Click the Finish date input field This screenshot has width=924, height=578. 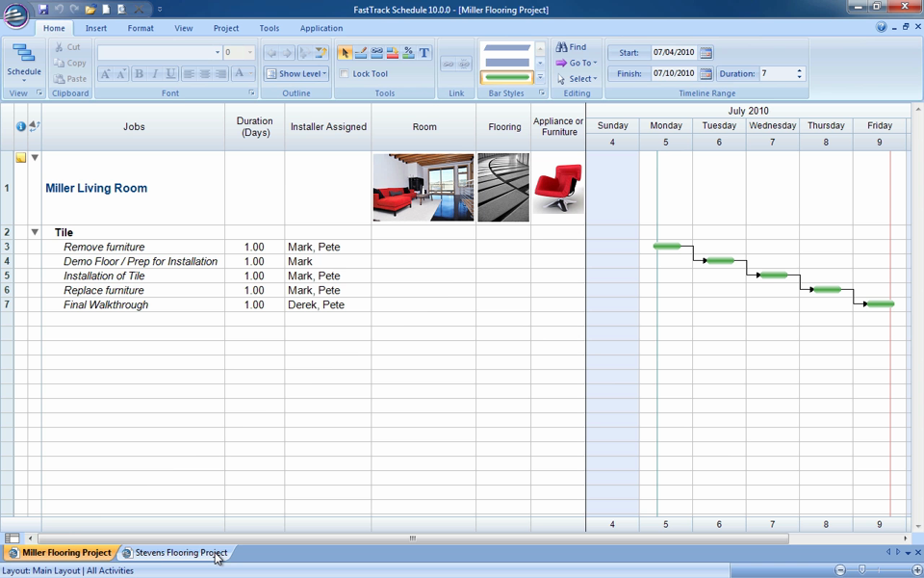point(675,74)
